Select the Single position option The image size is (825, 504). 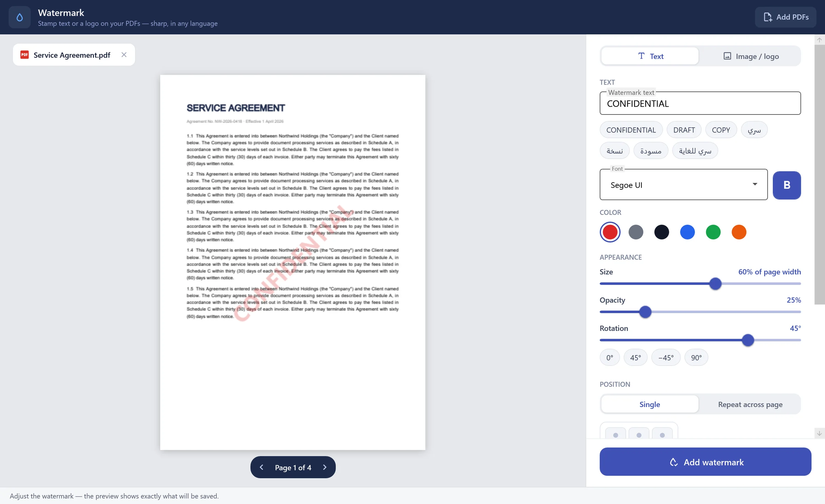click(x=650, y=404)
